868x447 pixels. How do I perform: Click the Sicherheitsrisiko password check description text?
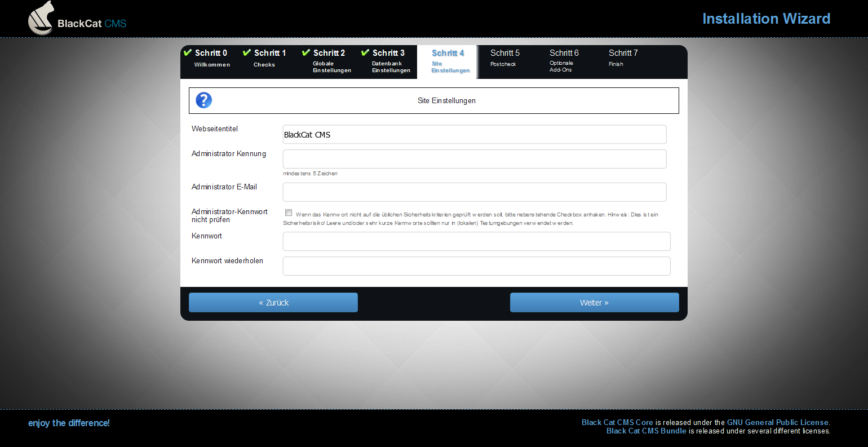coord(471,219)
